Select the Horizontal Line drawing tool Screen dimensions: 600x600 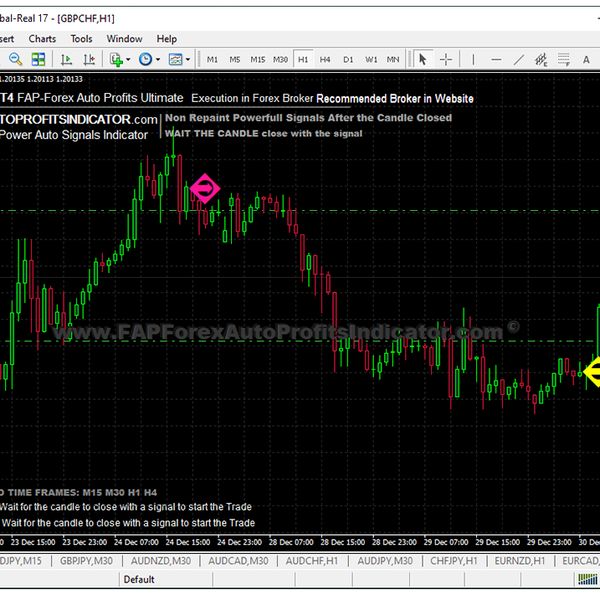[x=496, y=59]
